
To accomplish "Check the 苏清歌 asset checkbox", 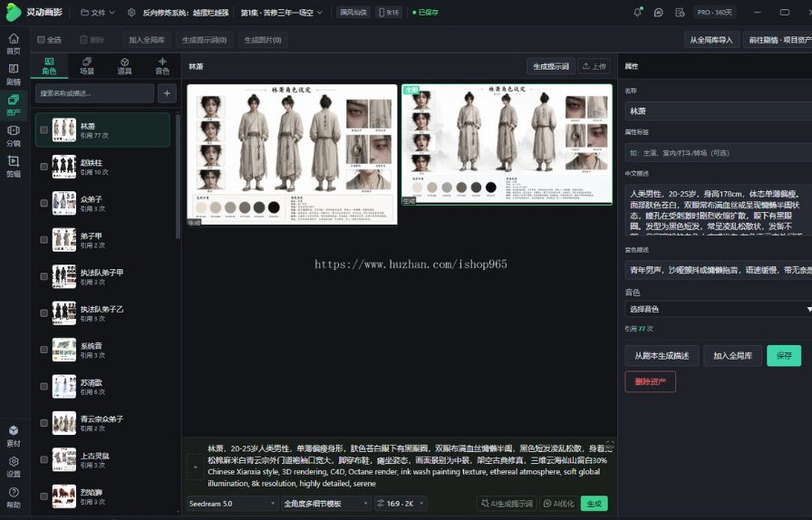I will (x=44, y=386).
